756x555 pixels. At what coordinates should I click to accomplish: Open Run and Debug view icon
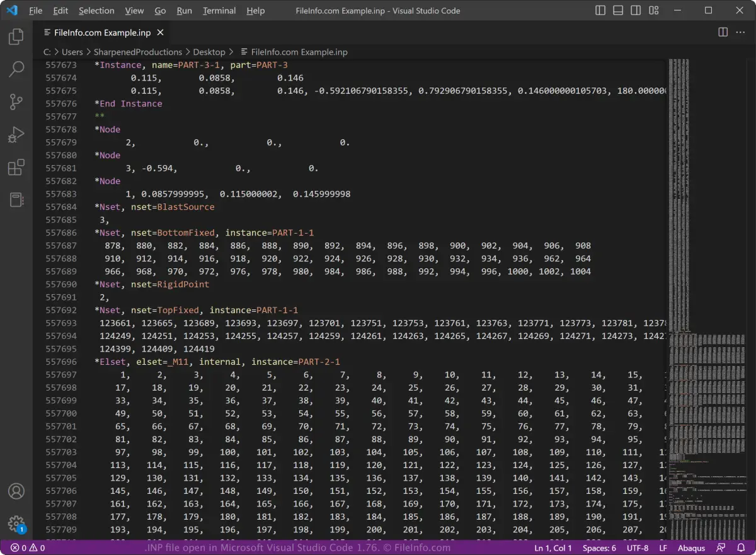pyautogui.click(x=16, y=135)
